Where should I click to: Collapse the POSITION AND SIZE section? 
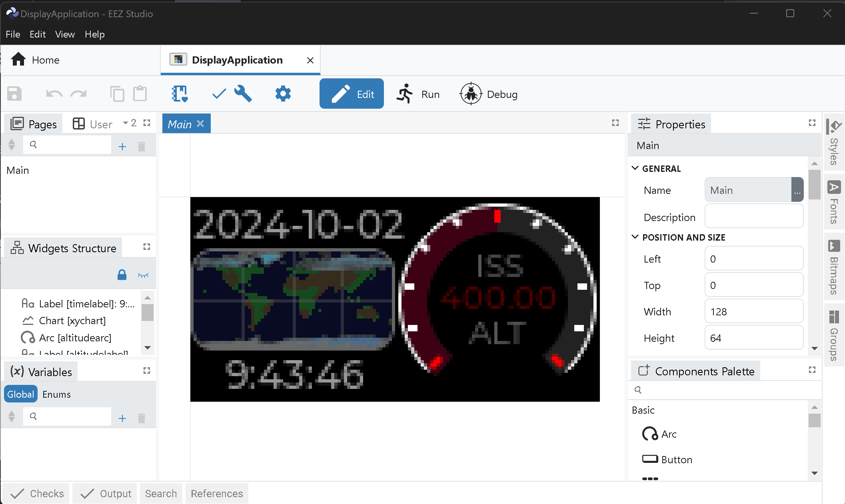[635, 237]
